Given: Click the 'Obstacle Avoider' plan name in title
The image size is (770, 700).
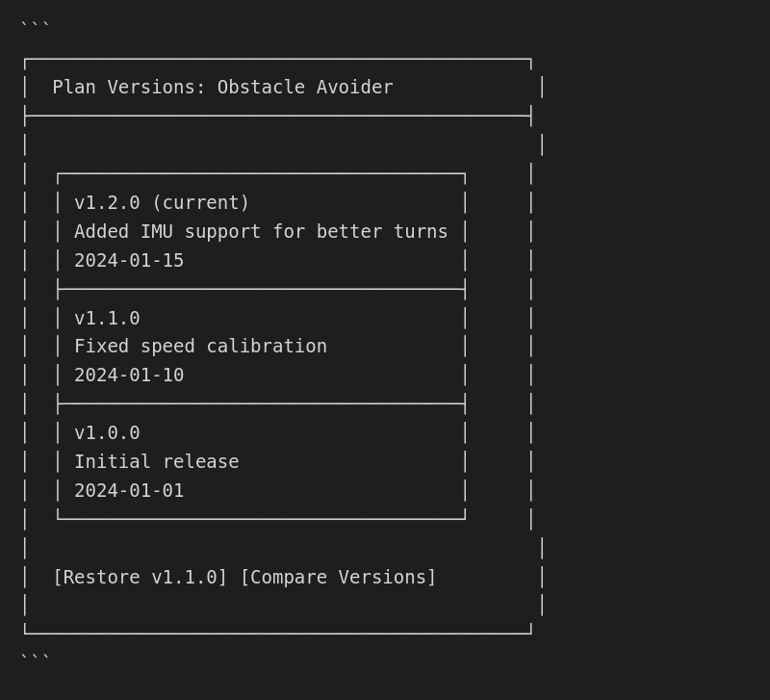Looking at the screenshot, I should pos(305,88).
